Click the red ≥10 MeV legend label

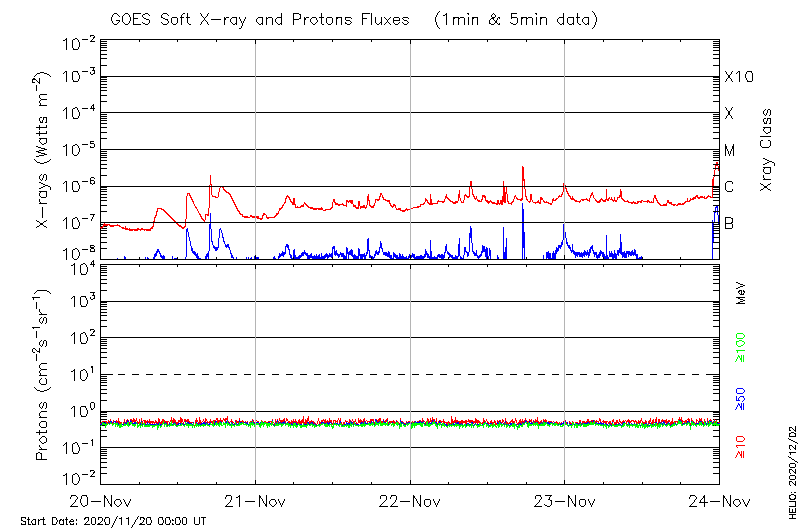pos(741,447)
